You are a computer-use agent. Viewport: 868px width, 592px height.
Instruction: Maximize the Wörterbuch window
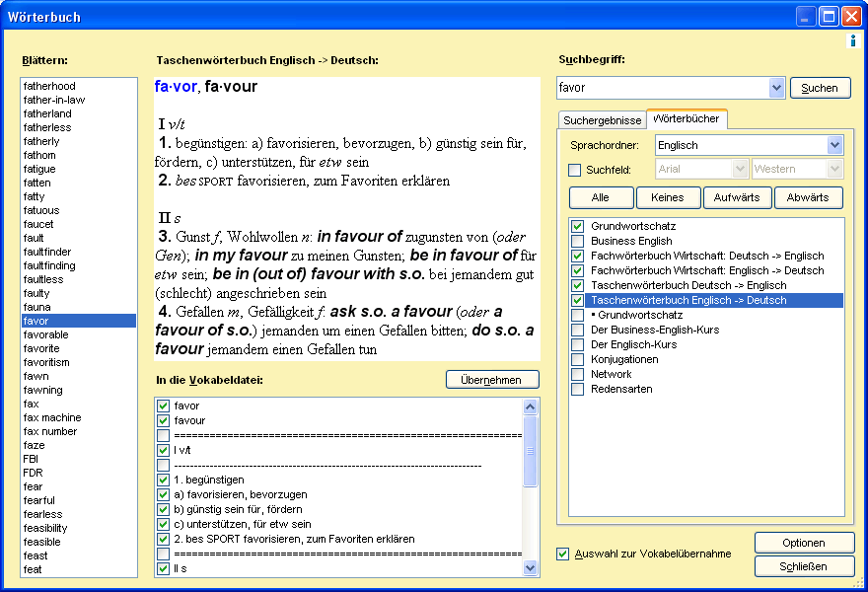829,17
